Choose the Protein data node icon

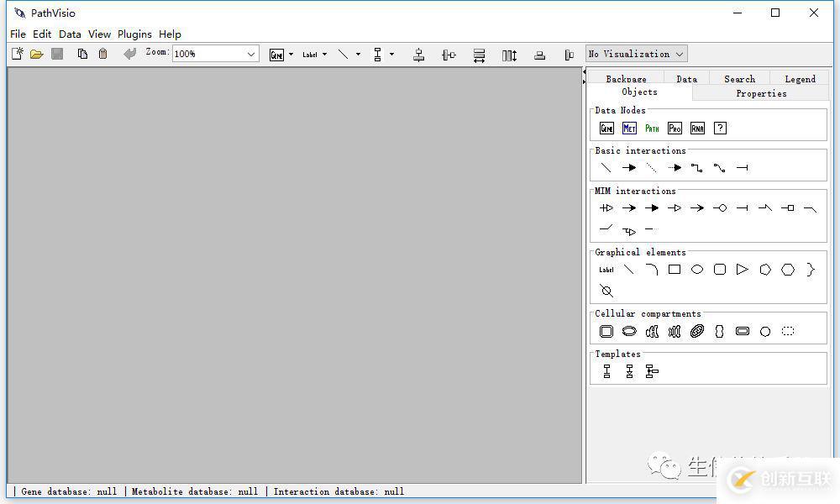pos(675,129)
